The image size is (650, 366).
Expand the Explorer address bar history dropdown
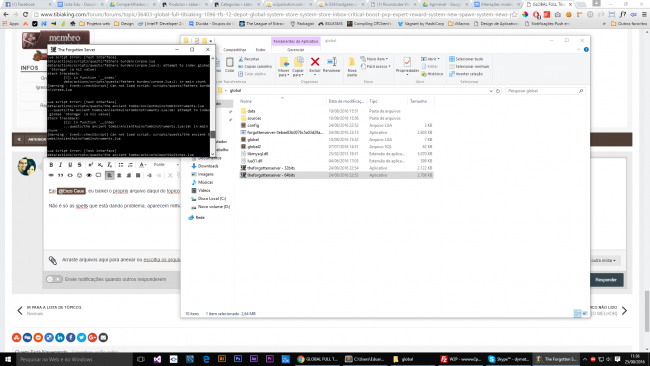(x=491, y=91)
